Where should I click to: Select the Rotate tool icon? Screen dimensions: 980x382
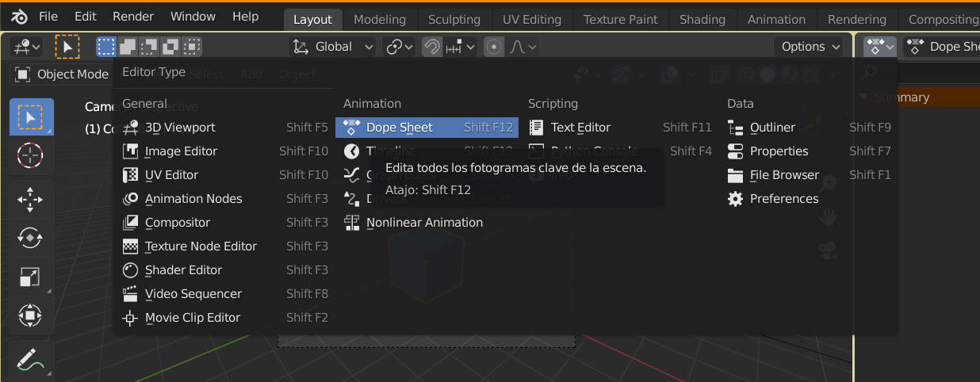click(x=30, y=237)
